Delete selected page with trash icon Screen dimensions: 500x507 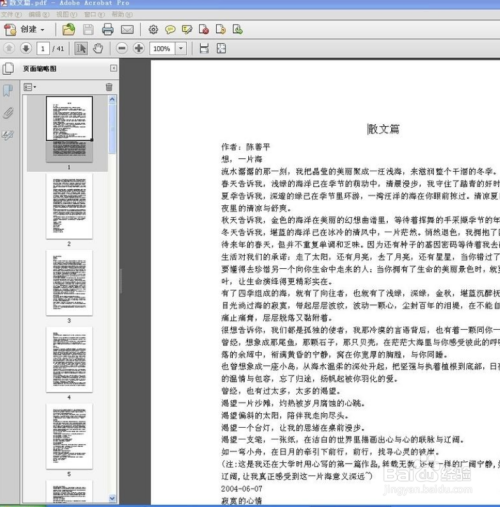tap(109, 87)
